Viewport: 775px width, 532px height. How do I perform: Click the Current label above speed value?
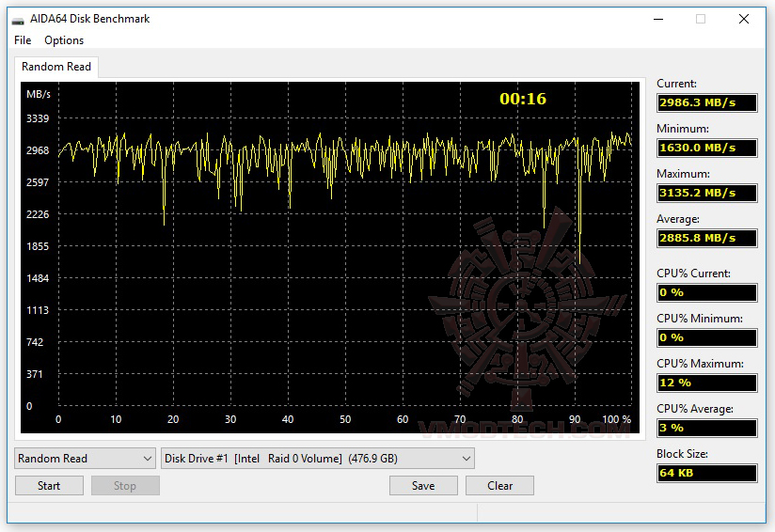(676, 84)
